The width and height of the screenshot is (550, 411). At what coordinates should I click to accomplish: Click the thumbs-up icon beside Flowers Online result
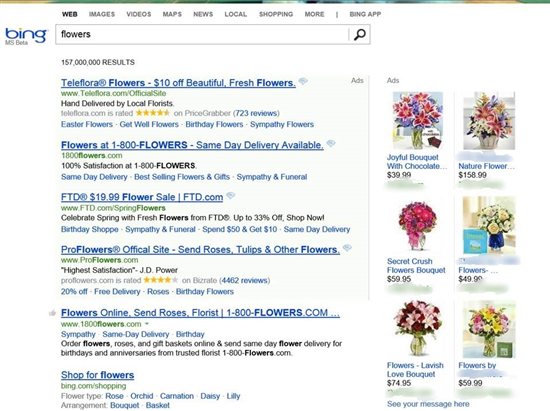pyautogui.click(x=53, y=313)
